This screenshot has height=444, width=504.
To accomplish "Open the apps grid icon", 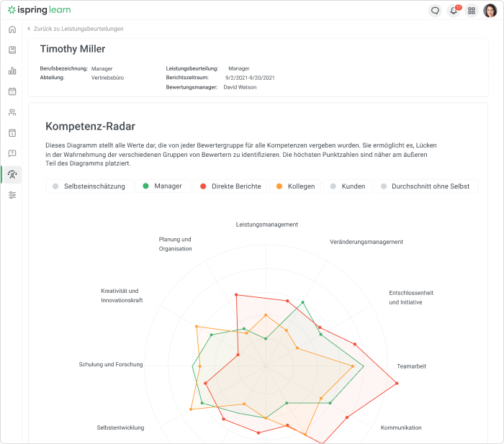I will (x=472, y=11).
